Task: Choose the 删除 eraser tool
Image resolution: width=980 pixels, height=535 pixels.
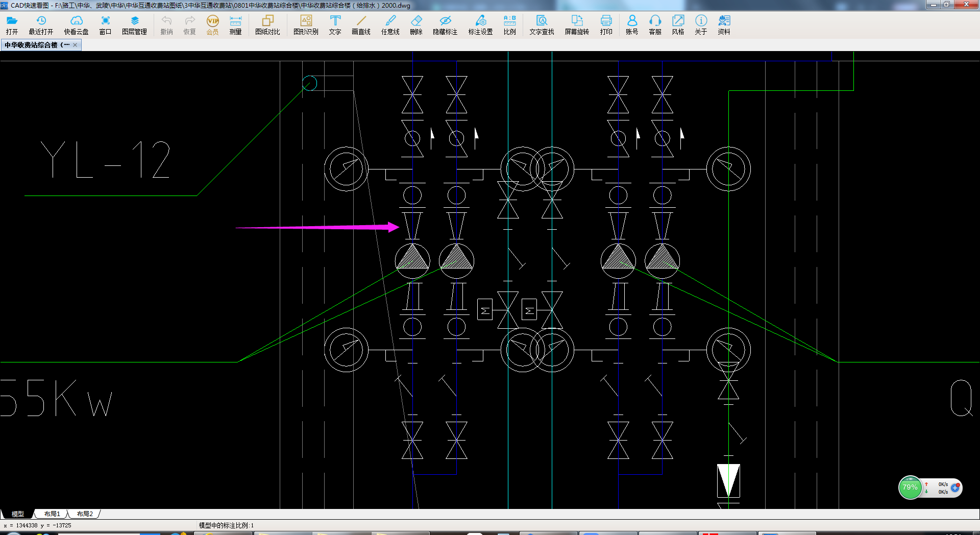Action: pyautogui.click(x=416, y=25)
